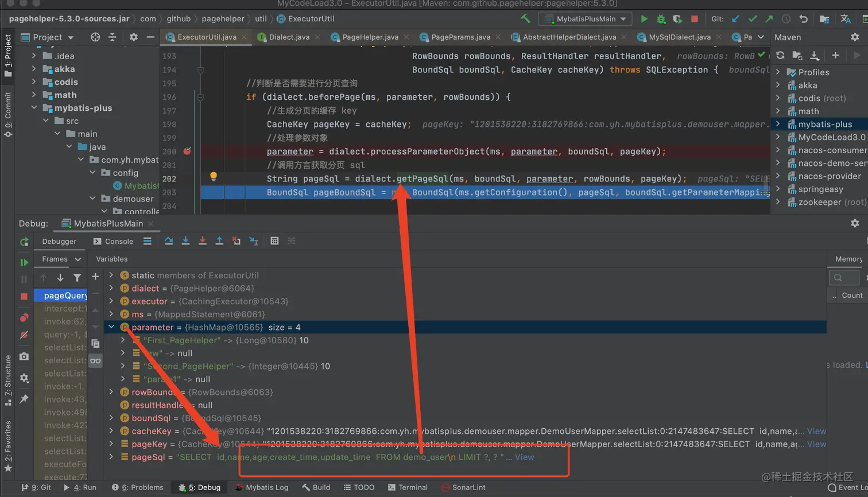Toggle the Frames filter funnel icon
The image size is (868, 497).
[x=77, y=278]
